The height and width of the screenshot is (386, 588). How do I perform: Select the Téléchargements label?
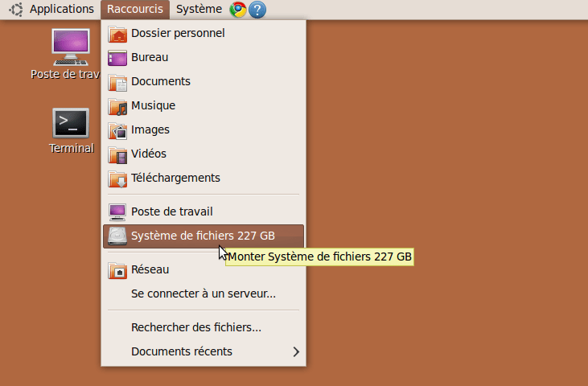coord(175,178)
